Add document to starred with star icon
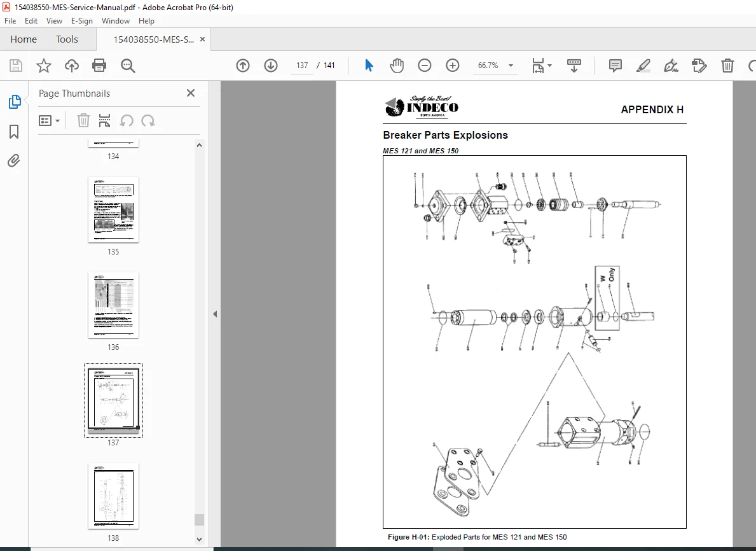This screenshot has width=756, height=551. pos(44,66)
